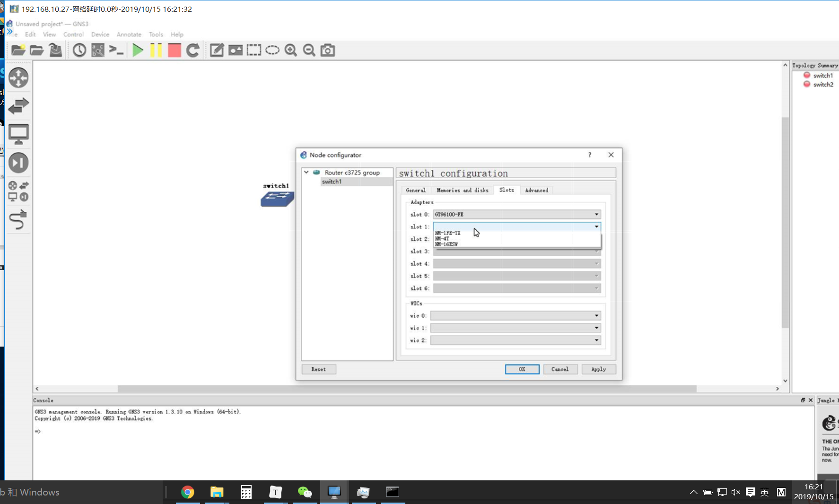This screenshot has height=504, width=839.
Task: Click the save project icon
Action: (55, 50)
